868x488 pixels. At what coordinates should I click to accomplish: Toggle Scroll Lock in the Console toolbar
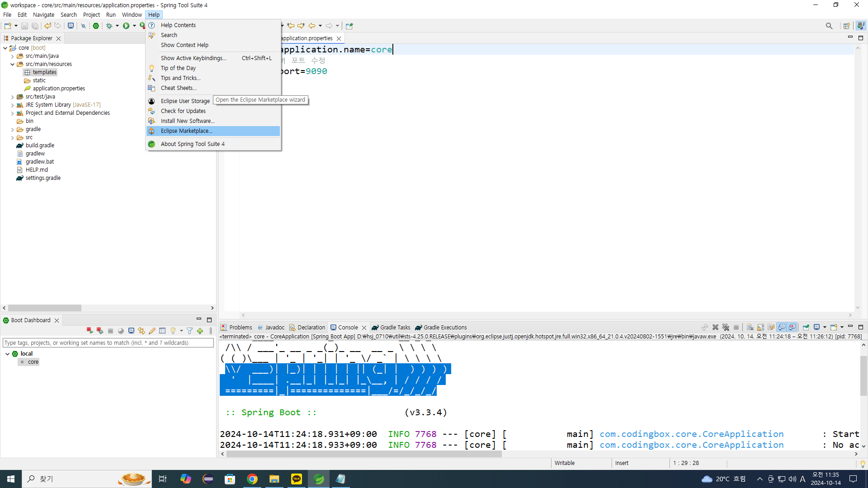coord(760,327)
